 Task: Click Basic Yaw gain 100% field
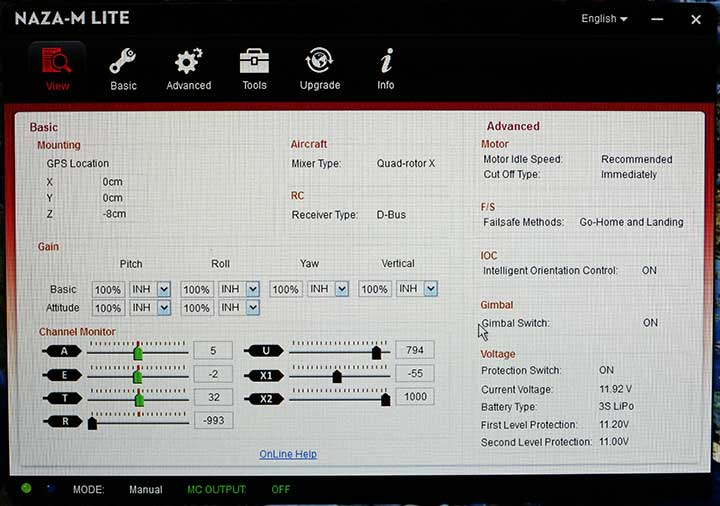(286, 289)
